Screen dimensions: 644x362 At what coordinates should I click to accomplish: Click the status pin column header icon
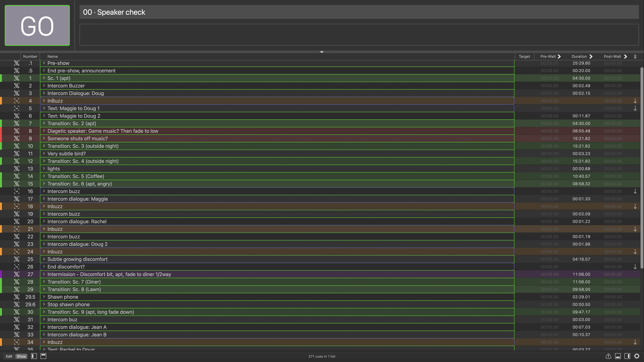point(635,56)
